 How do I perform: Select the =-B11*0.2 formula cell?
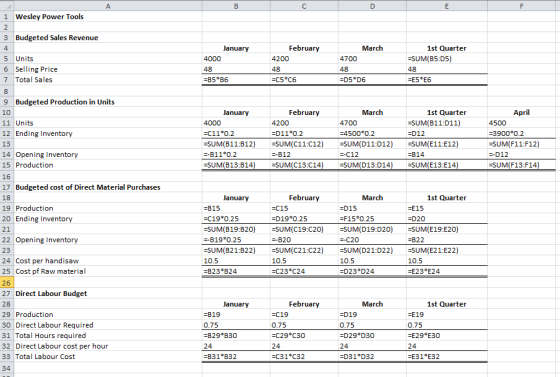tap(236, 155)
